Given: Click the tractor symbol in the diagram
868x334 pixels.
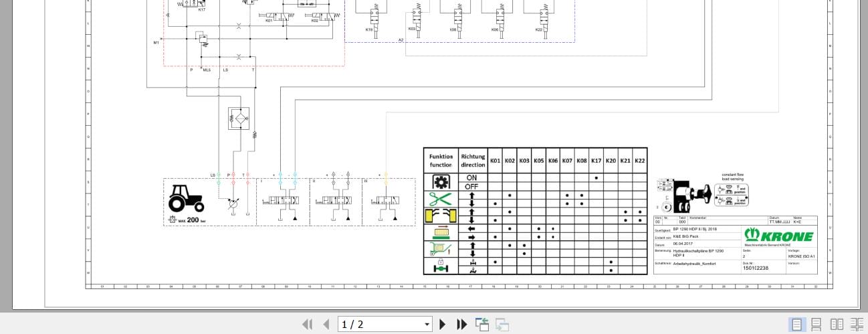Looking at the screenshot, I should 186,198.
